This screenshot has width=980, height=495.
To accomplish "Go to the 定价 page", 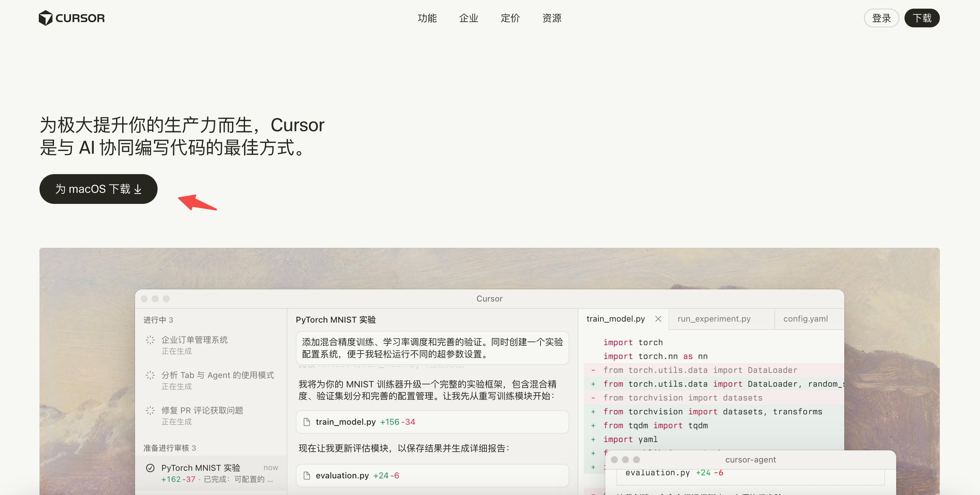I will coord(510,18).
